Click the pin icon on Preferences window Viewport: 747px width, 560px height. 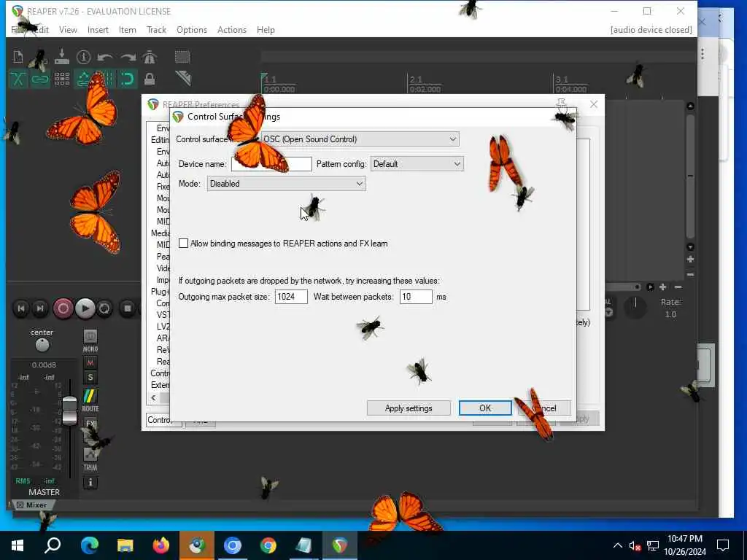(561, 104)
